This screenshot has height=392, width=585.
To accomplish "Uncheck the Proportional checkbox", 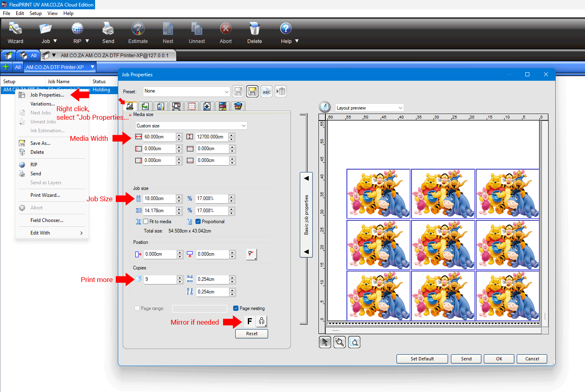I will point(198,222).
